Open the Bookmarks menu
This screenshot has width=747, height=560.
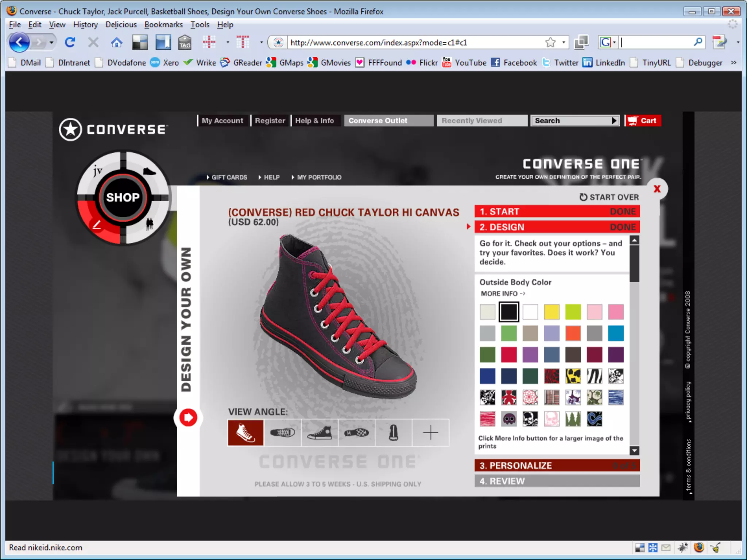pos(163,24)
